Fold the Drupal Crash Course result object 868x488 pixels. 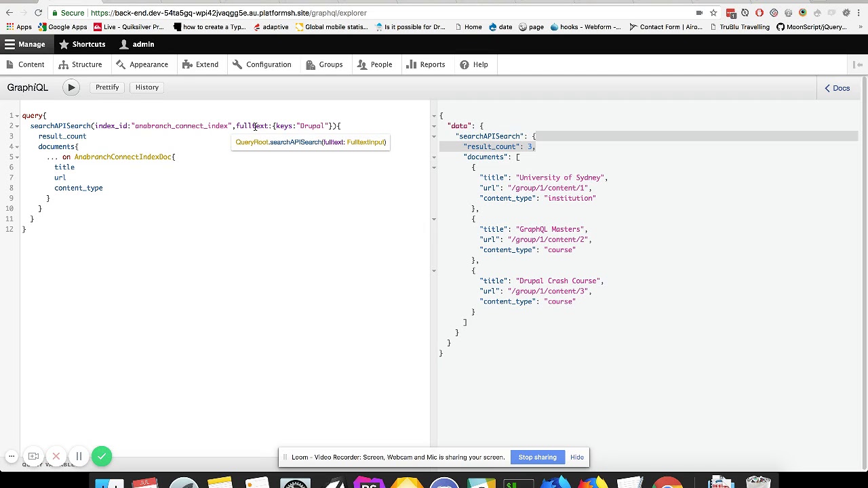(x=434, y=270)
